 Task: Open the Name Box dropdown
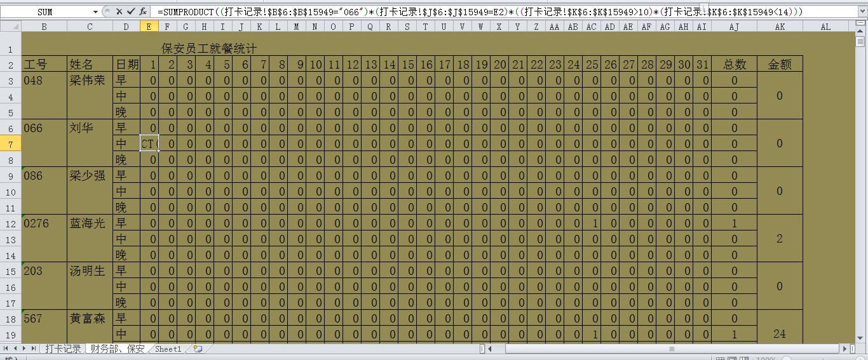(96, 11)
